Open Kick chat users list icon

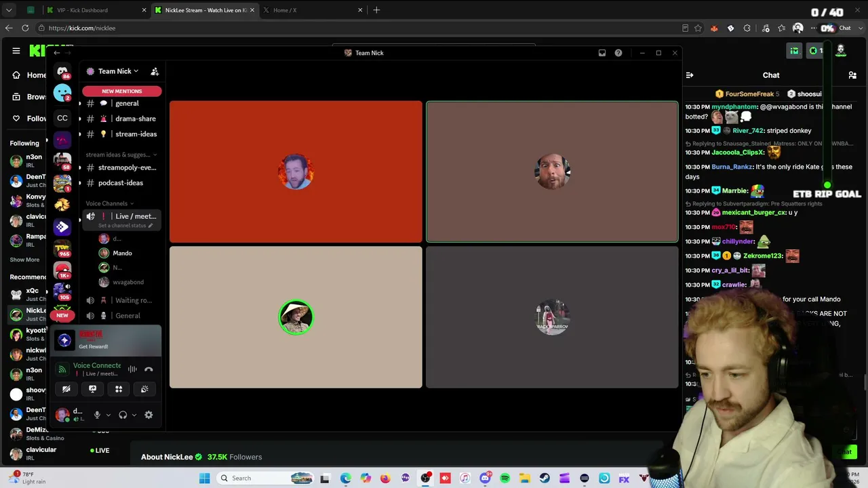(852, 75)
